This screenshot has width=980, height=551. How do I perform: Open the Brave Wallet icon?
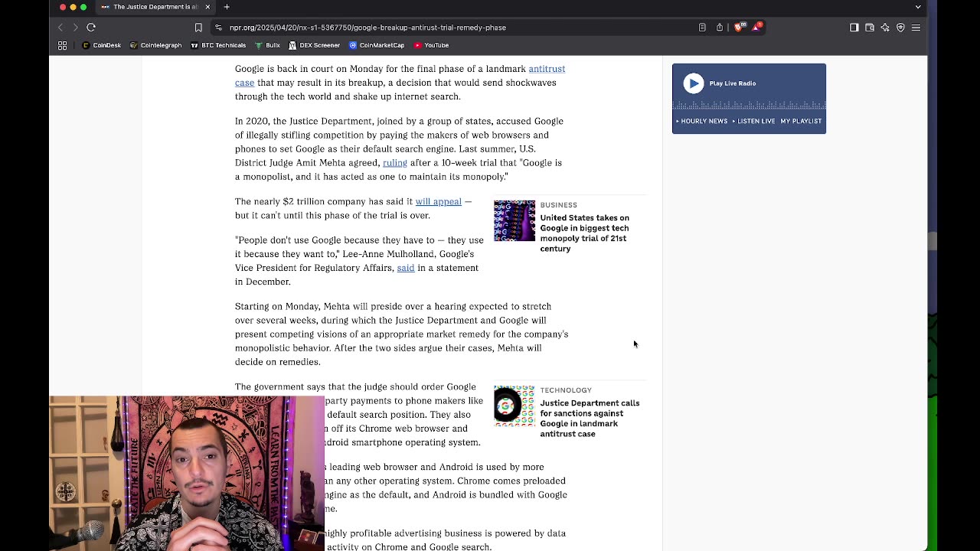(870, 28)
